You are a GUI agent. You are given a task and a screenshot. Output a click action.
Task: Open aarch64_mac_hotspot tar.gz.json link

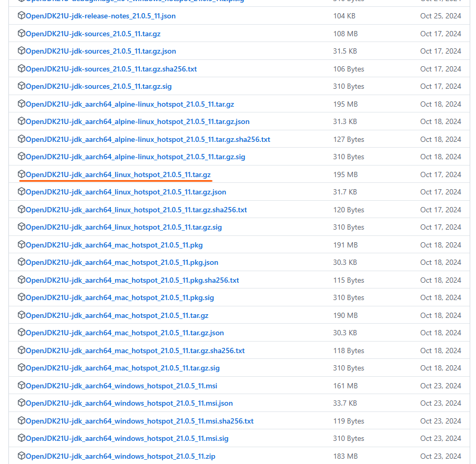125,333
